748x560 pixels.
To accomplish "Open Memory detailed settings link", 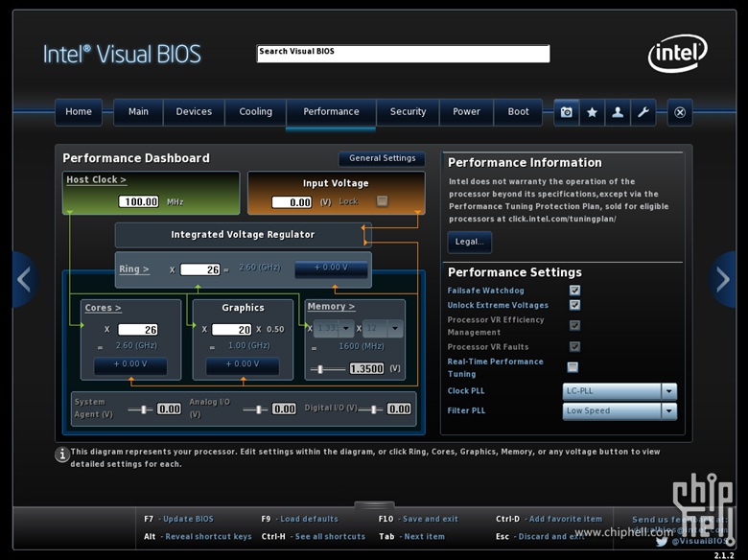I will [331, 306].
